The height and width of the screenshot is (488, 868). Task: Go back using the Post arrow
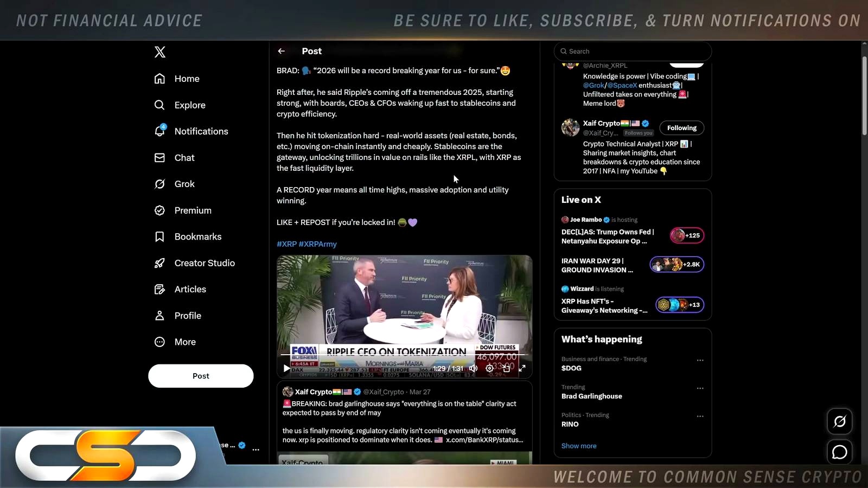tap(281, 51)
